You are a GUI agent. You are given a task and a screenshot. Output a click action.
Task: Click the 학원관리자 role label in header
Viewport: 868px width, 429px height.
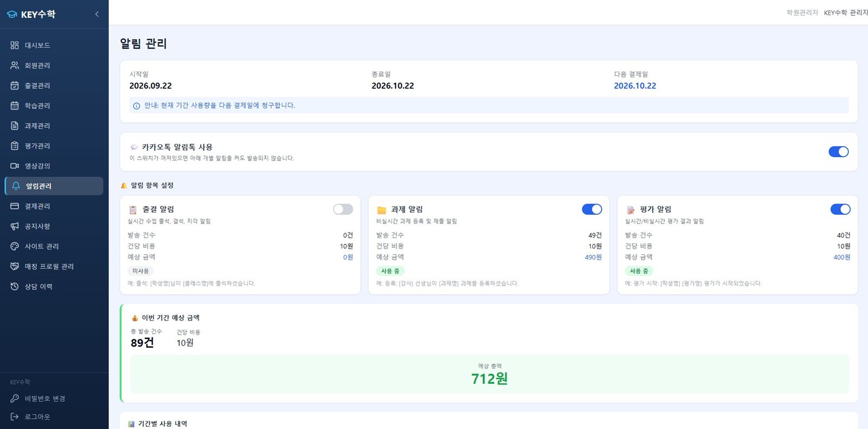(x=802, y=12)
